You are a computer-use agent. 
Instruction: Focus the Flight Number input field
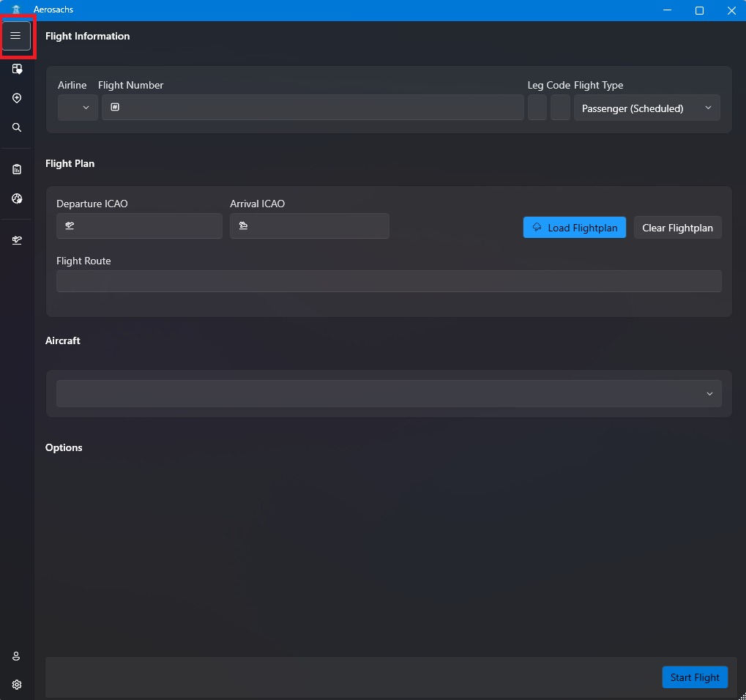(x=318, y=108)
